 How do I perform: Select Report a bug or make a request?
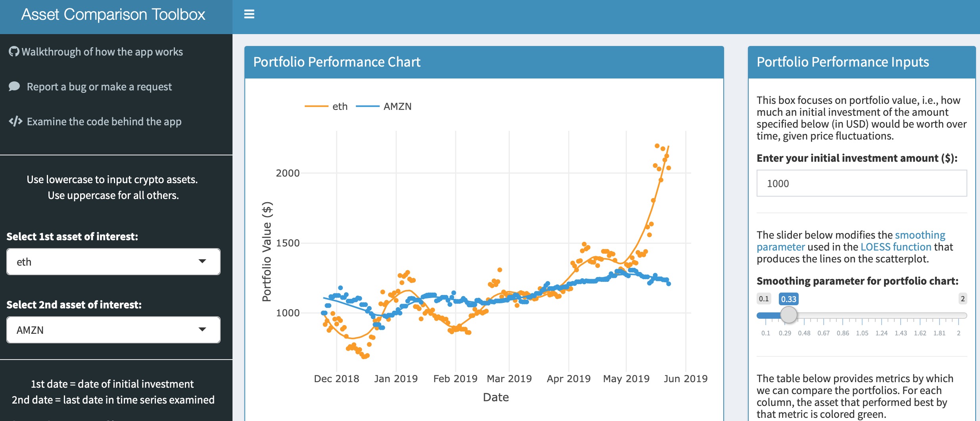tap(99, 87)
